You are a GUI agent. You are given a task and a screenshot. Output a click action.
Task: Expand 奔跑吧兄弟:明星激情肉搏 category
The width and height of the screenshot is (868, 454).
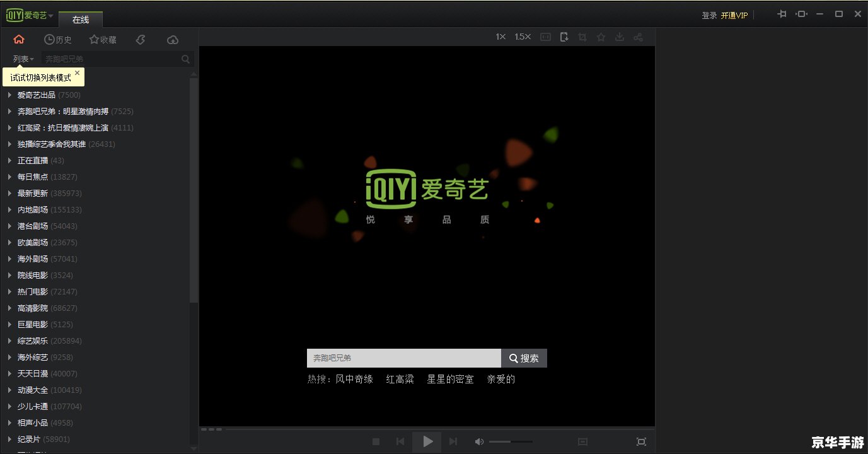click(x=9, y=111)
